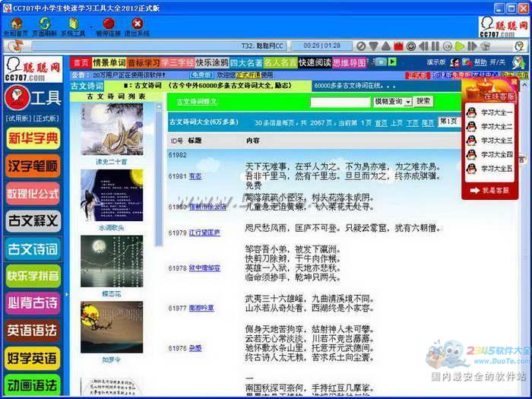532x399 pixels.
Task: Click 学习大全三 QQ contact
Action: (489, 141)
